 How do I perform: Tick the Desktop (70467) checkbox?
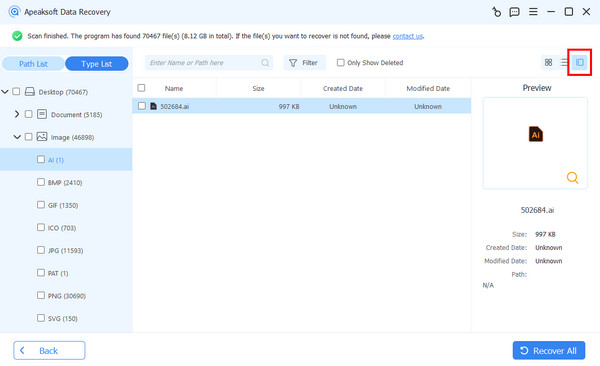(x=16, y=92)
